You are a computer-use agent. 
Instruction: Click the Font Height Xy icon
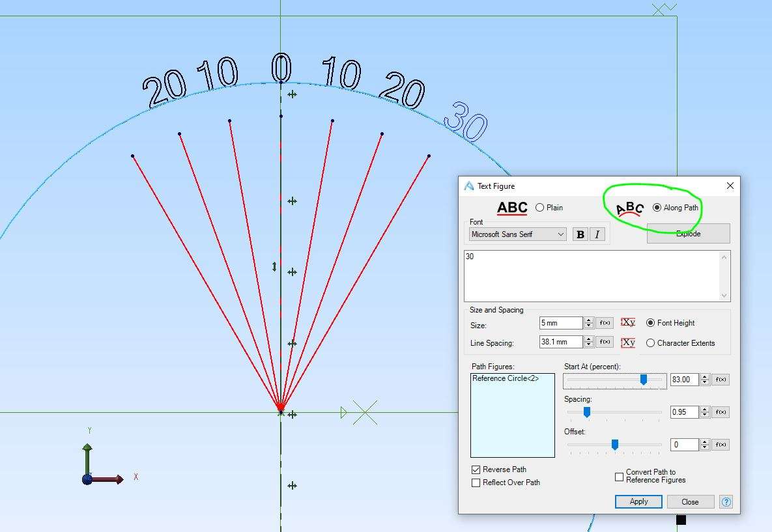628,322
